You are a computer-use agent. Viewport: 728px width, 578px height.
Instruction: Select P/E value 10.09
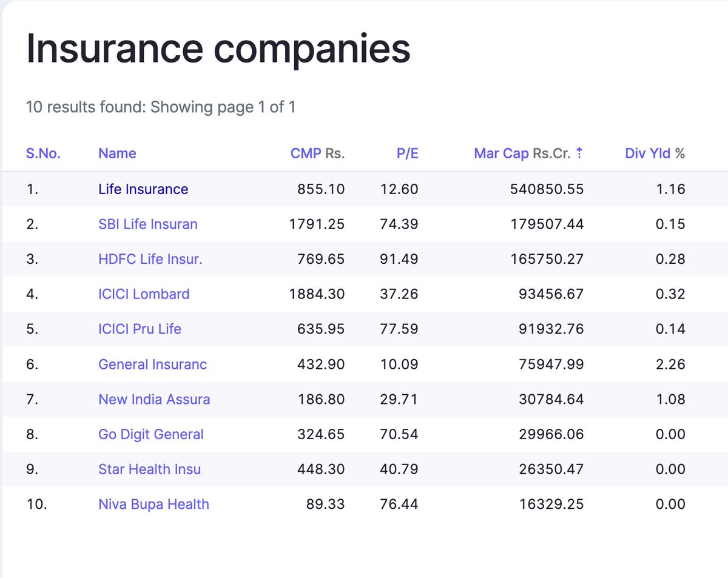(399, 365)
